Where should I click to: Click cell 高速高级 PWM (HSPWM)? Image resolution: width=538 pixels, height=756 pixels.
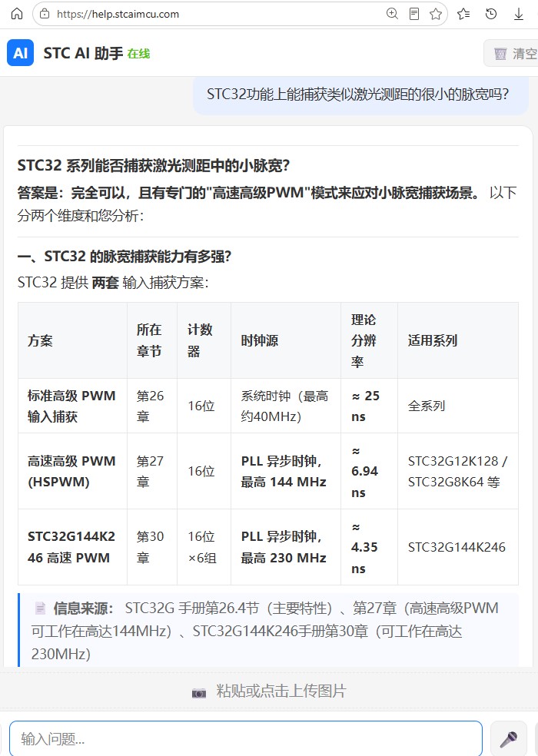pos(72,471)
